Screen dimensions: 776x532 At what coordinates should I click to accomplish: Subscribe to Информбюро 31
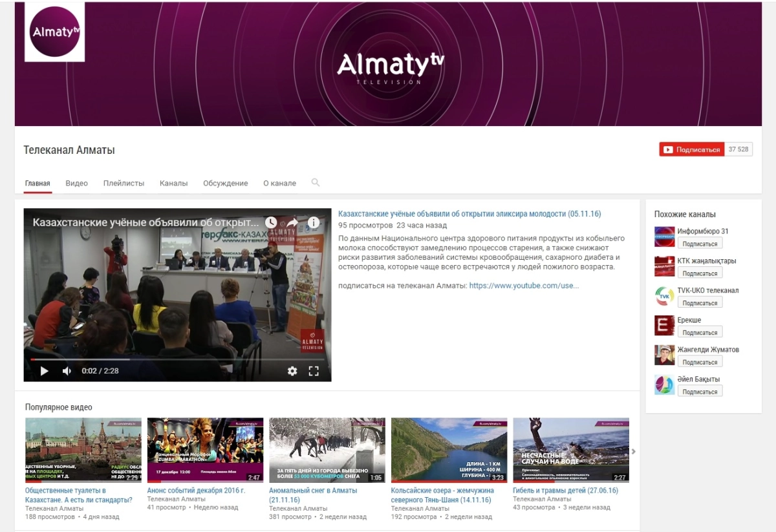tap(700, 244)
